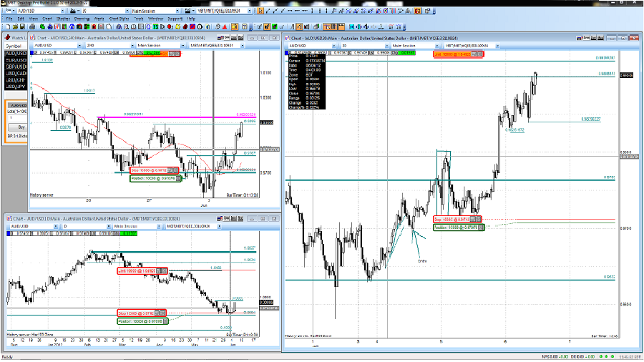Click the green TS toolbar icon
The image size is (644, 362).
pyautogui.click(x=155, y=26)
